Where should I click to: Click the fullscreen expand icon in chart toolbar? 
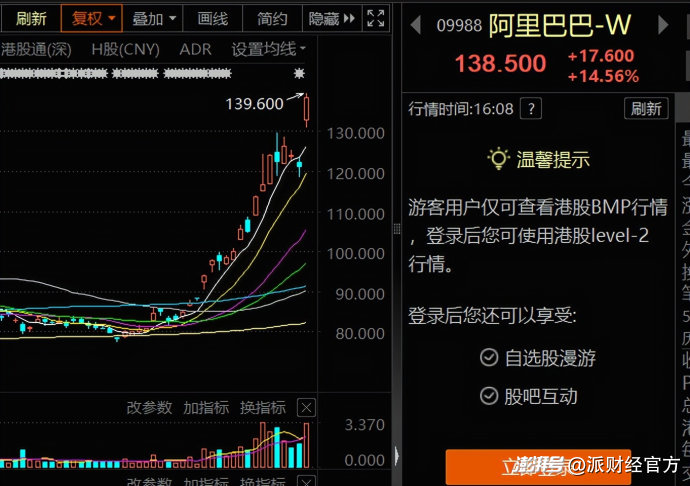pyautogui.click(x=376, y=18)
